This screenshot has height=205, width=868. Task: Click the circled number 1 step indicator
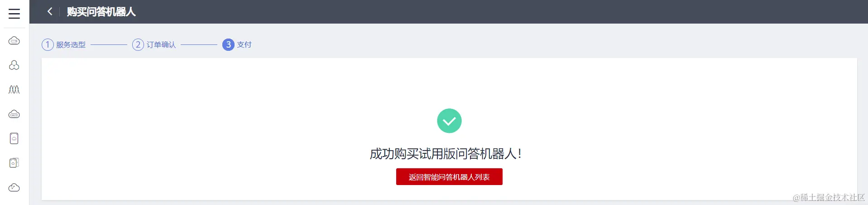48,44
